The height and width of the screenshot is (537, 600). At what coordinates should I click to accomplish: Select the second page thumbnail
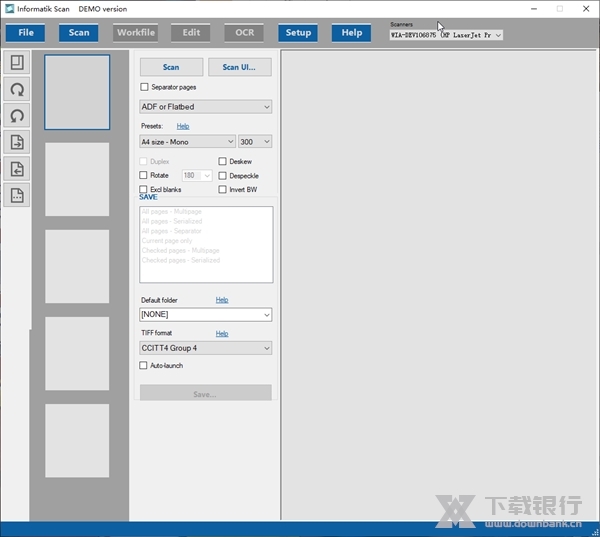(x=77, y=180)
